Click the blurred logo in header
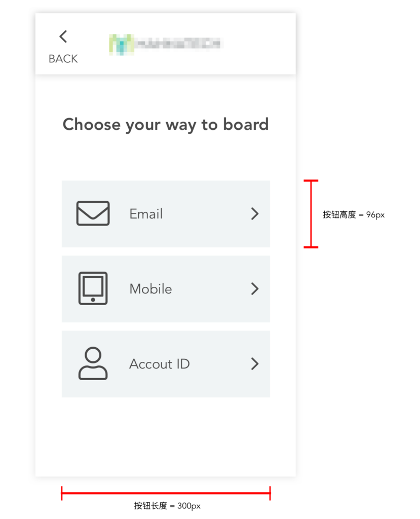Viewport: 420px width, 519px height. (166, 45)
